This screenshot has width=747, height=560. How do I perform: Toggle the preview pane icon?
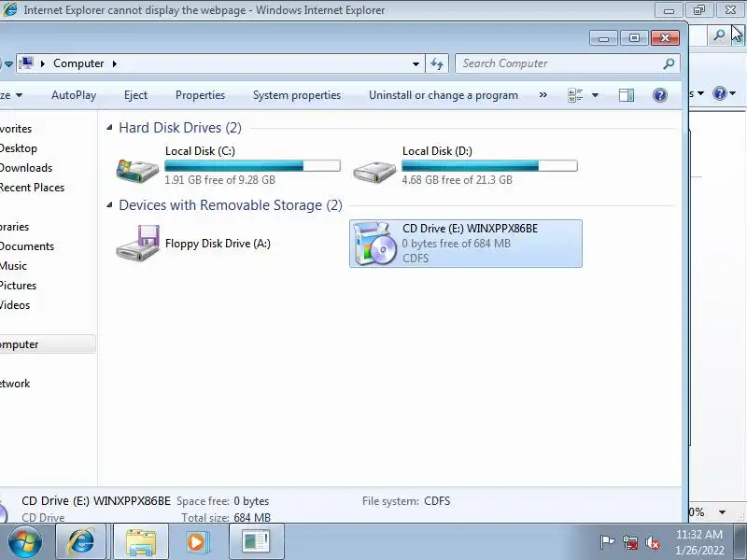click(x=627, y=95)
